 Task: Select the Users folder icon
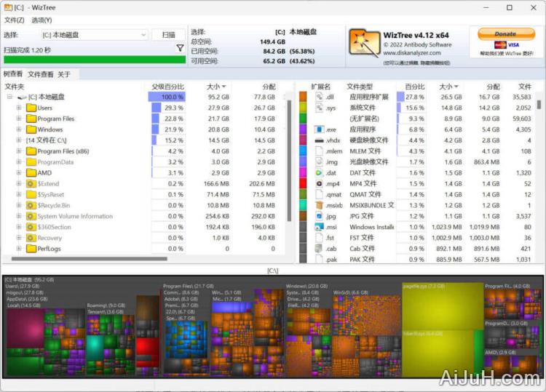pos(31,108)
